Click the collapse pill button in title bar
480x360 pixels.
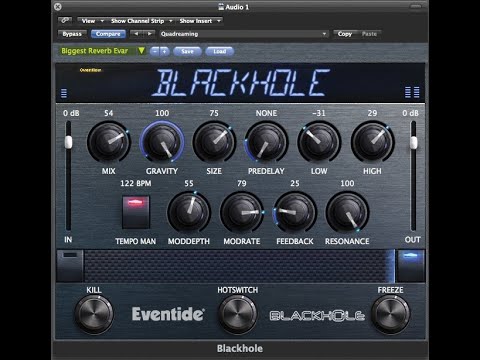click(416, 6)
